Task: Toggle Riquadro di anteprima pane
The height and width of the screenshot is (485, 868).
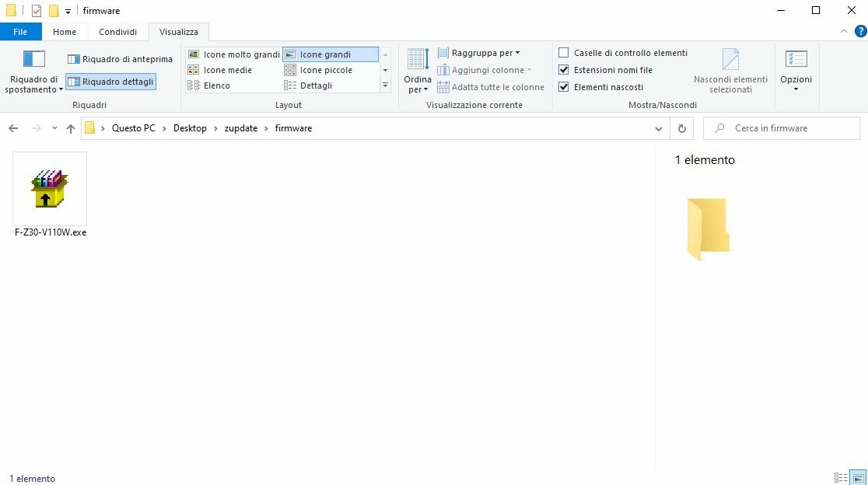Action: coord(120,59)
